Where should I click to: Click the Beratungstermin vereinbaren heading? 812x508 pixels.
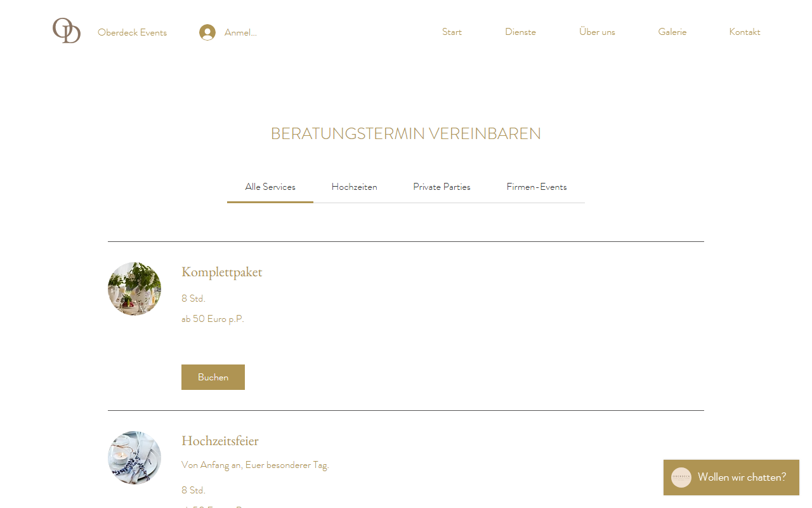coord(406,134)
